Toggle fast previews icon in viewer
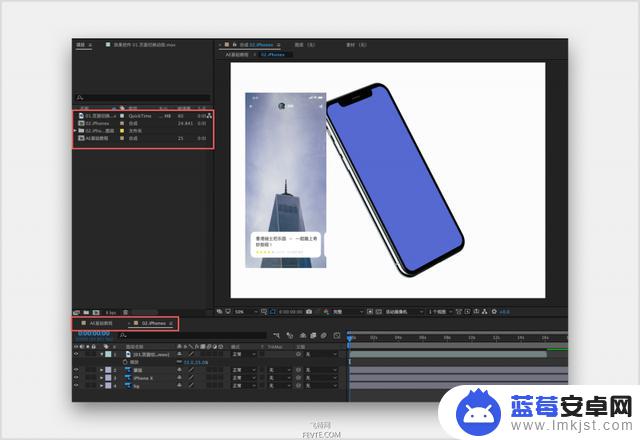The image size is (640, 440). tap(467, 311)
